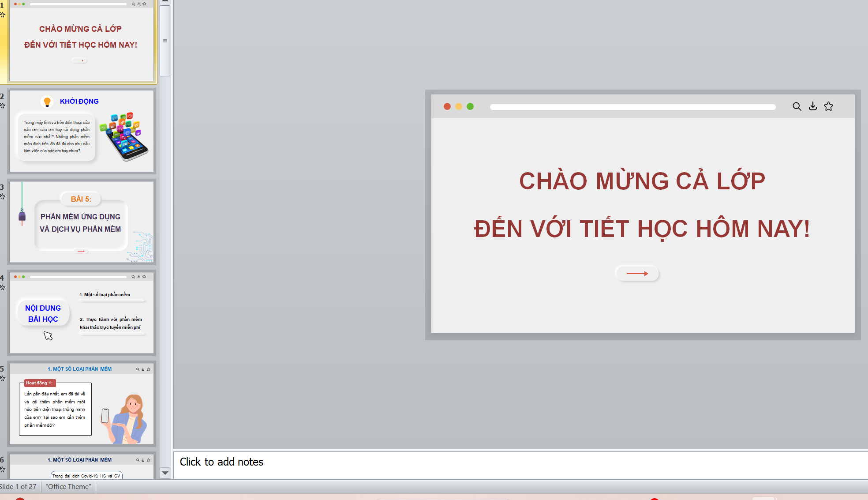Click the "Office Theme" status bar label
This screenshot has height=500, width=868.
pyautogui.click(x=68, y=486)
